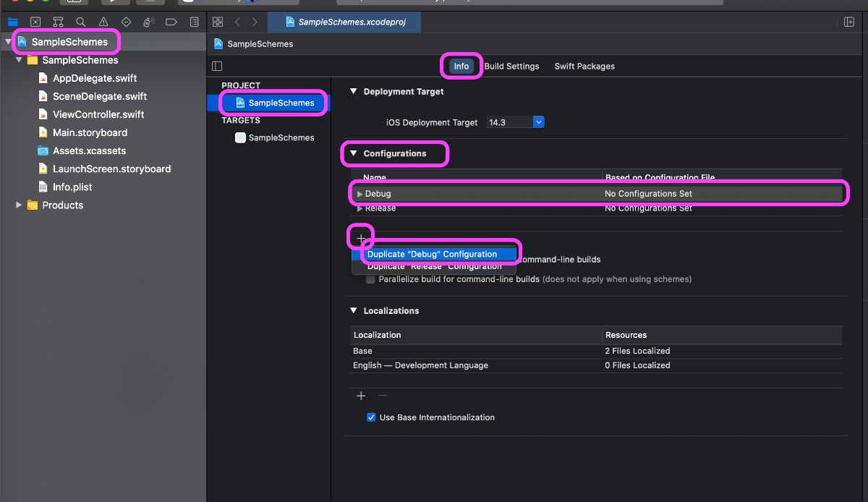
Task: Go back with the left chevron
Action: coord(238,22)
